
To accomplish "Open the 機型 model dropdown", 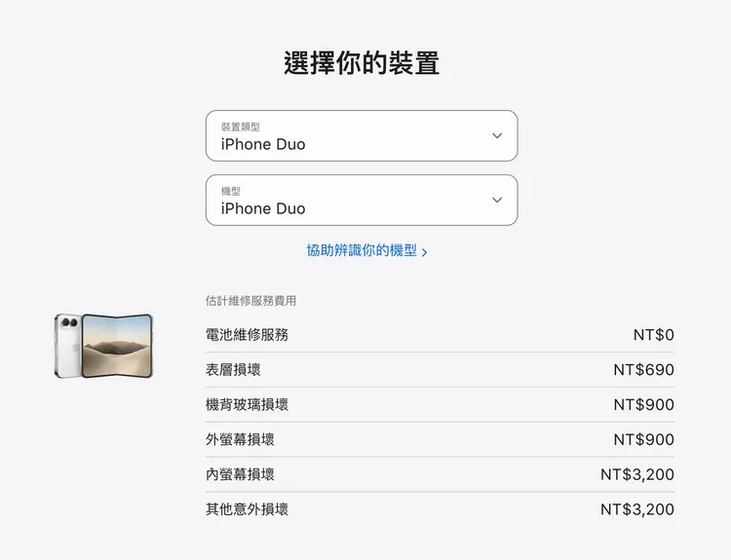I will point(362,200).
